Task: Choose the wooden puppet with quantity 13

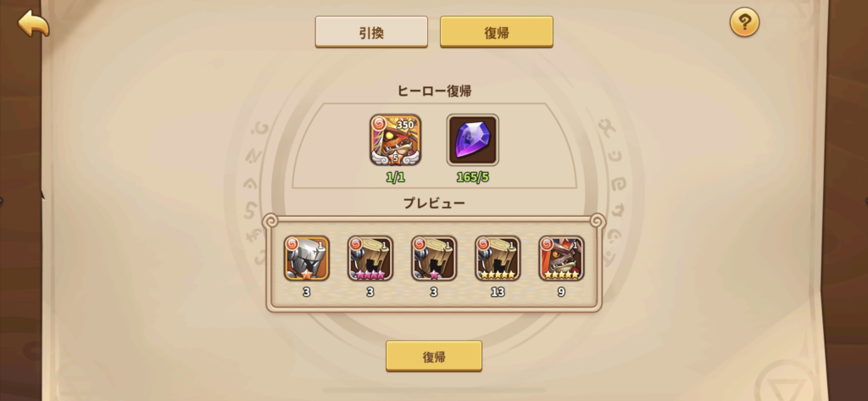Action: (498, 259)
